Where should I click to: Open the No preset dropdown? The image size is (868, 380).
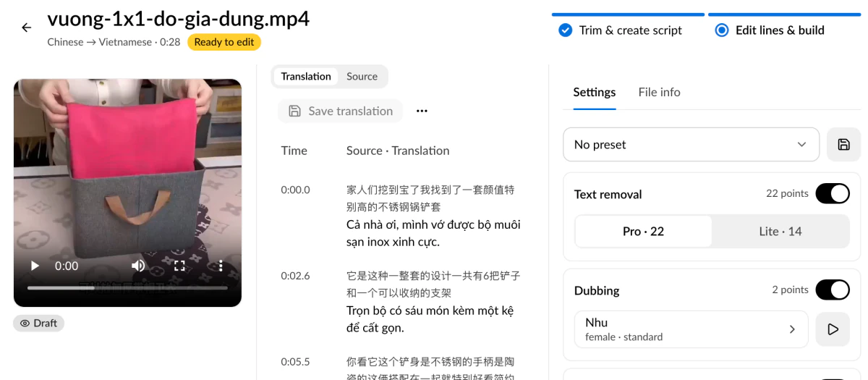(691, 144)
